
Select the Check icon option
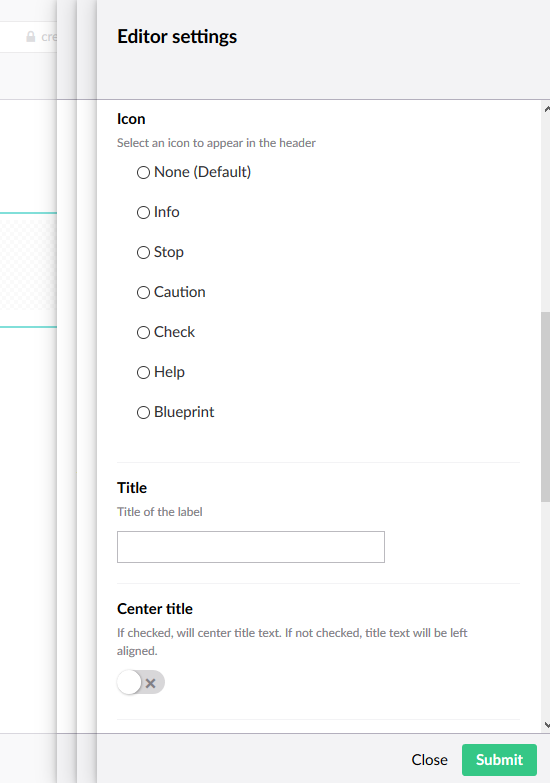click(143, 332)
